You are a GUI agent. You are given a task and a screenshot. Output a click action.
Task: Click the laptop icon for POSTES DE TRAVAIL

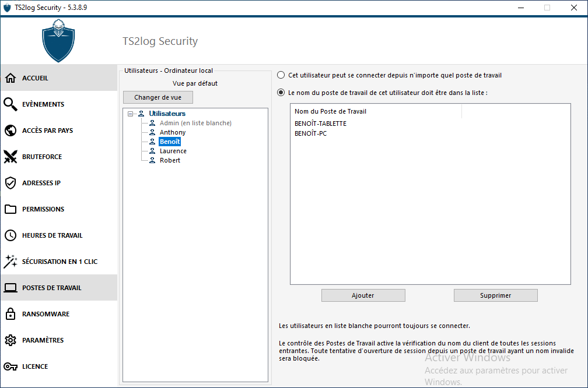(x=10, y=288)
